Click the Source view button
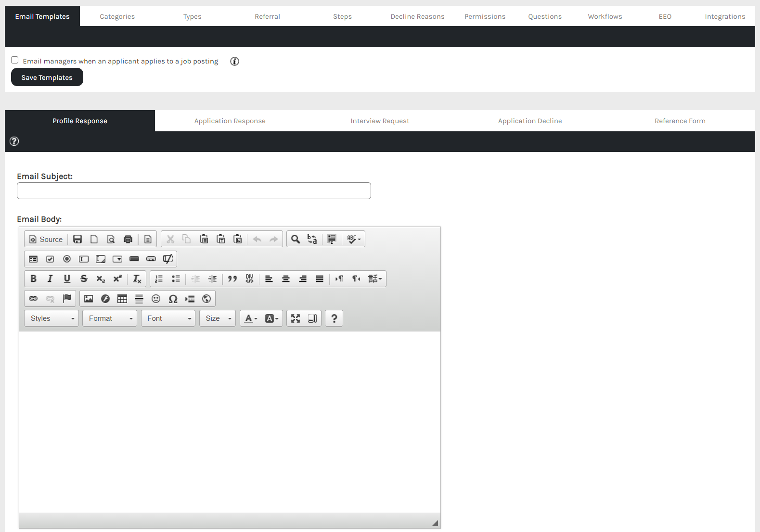Viewport: 760px width, 532px height. tap(46, 239)
